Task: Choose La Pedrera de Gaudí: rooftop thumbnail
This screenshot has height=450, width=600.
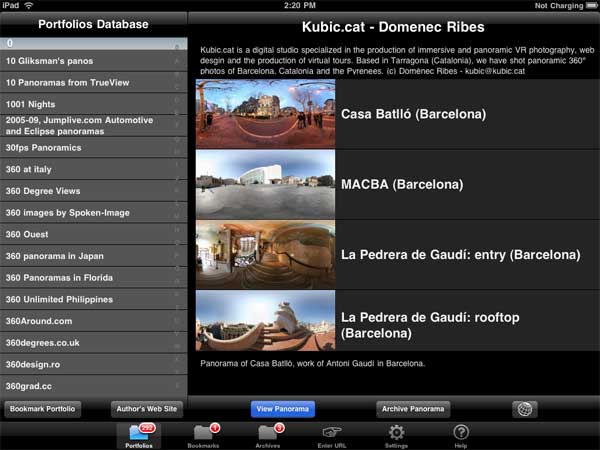Action: pos(265,320)
